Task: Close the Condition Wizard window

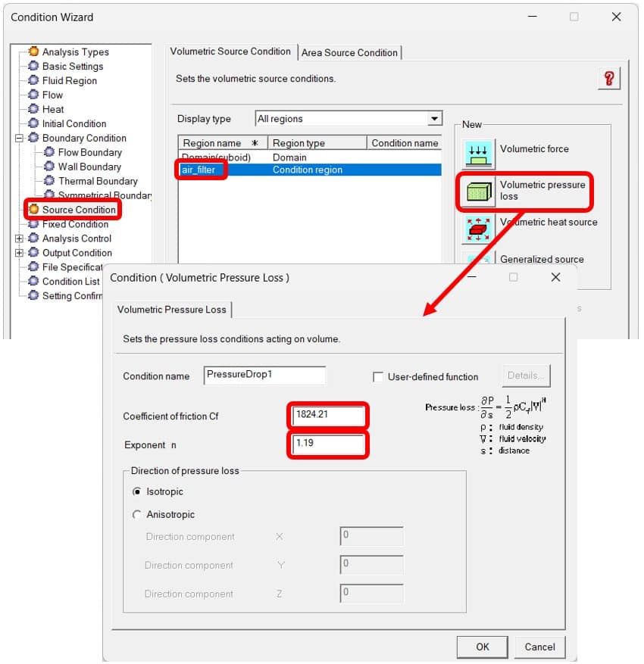Action: pyautogui.click(x=617, y=17)
